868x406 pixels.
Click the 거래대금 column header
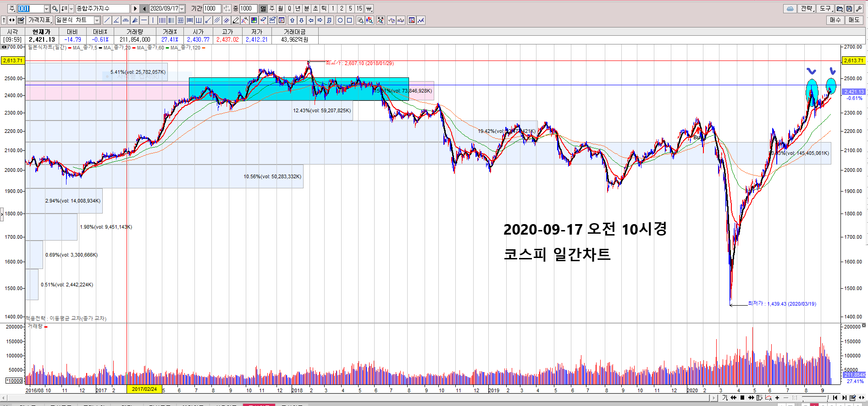click(294, 32)
